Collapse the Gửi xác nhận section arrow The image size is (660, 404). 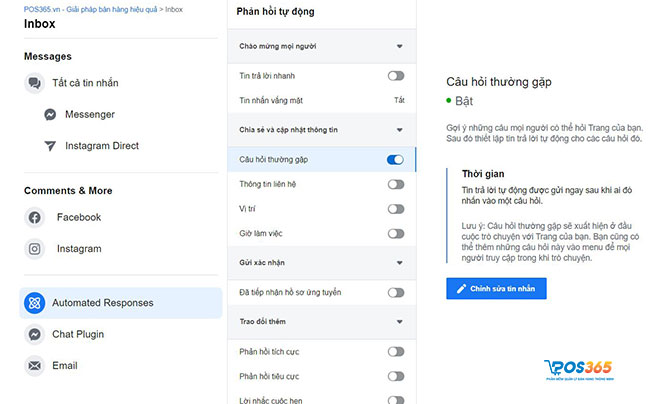pos(399,263)
